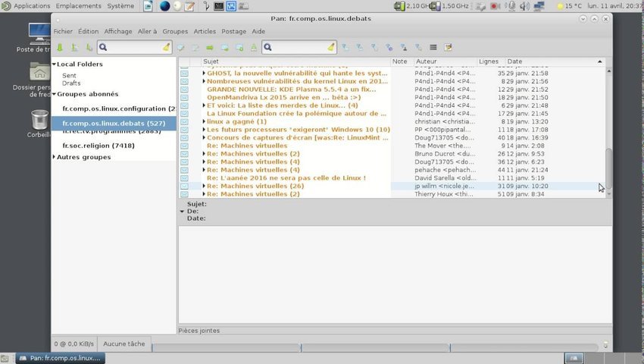Open the Poste de travail desktop icon
Viewport: 644px width, 364px height.
click(x=39, y=33)
